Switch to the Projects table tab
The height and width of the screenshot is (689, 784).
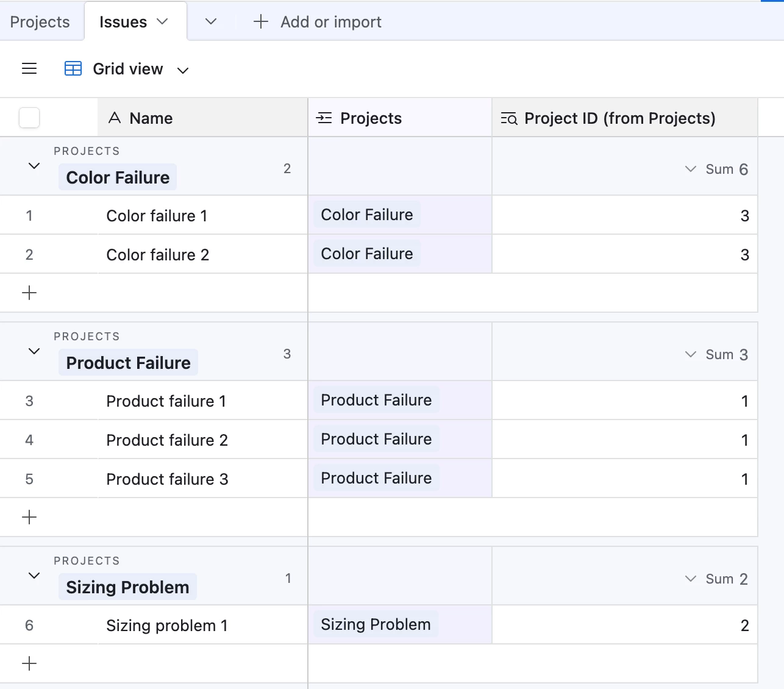[x=40, y=22]
